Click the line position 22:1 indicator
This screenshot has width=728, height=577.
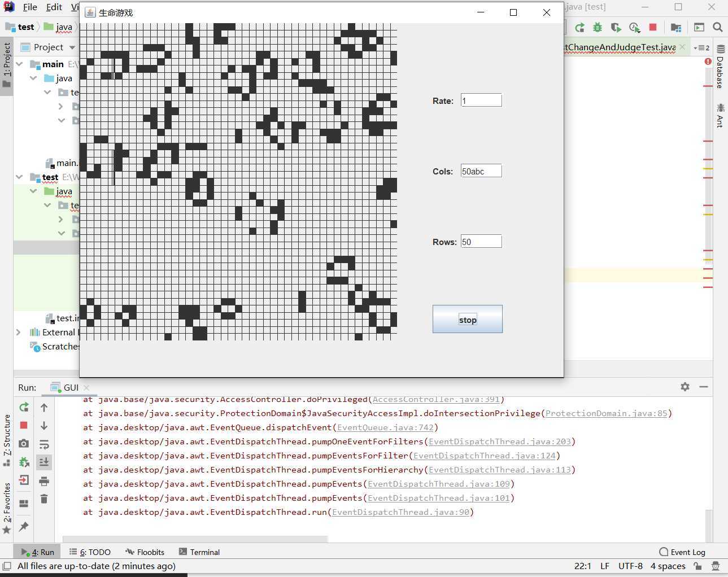point(582,566)
